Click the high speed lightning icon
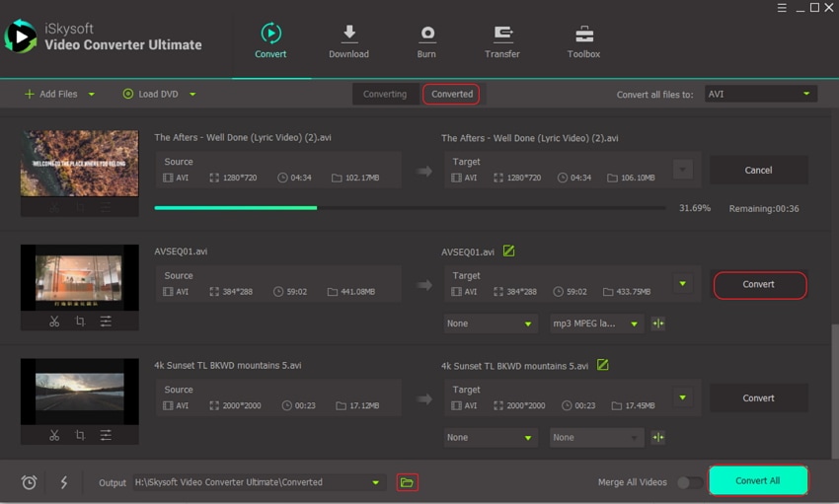Viewport: 839px width, 504px height. 64,482
